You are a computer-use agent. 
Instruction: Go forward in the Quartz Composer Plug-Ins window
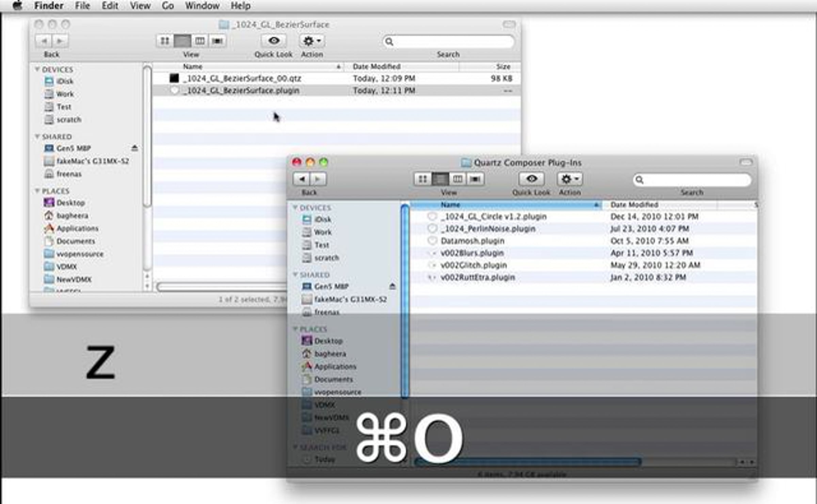tap(318, 179)
